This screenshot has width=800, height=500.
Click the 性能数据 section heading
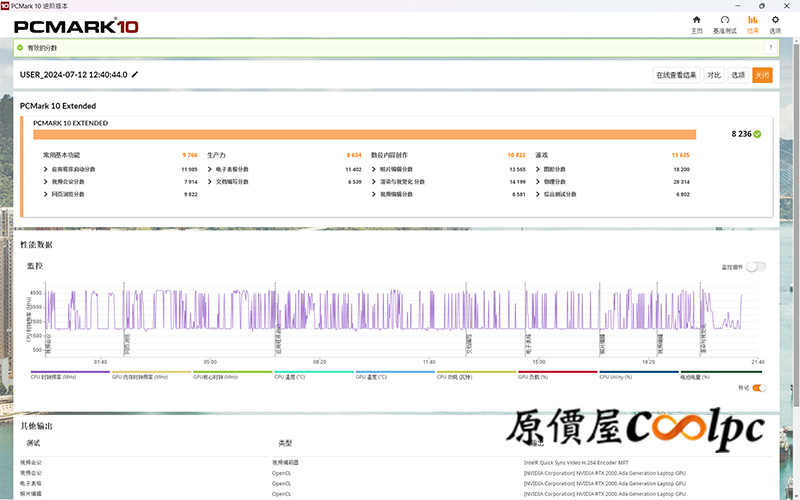coord(36,245)
